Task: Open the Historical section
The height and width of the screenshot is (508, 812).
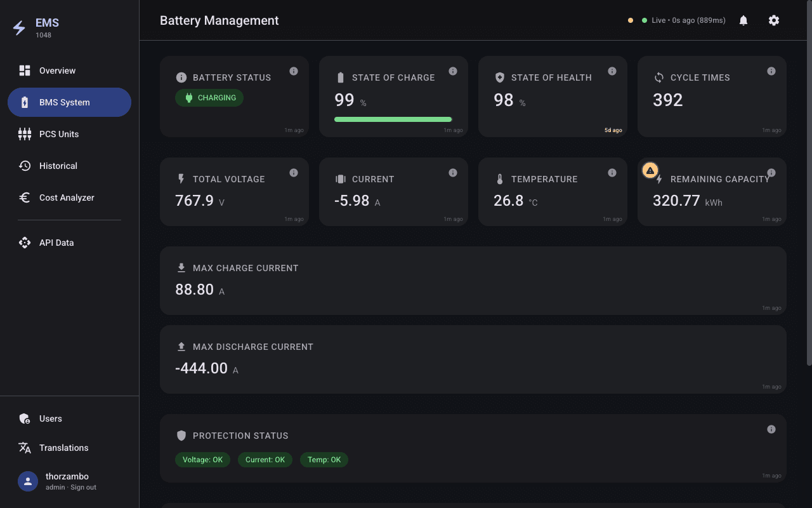Action: (58, 166)
